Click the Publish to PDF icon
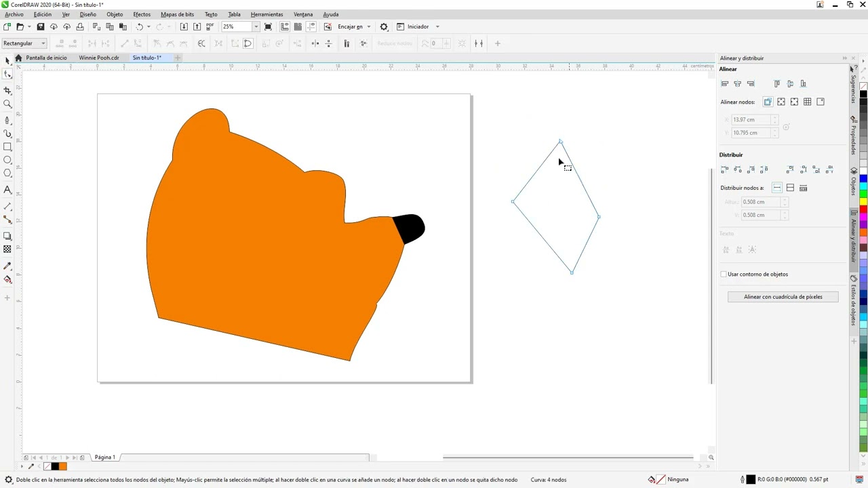This screenshot has height=488, width=868. pos(210,26)
